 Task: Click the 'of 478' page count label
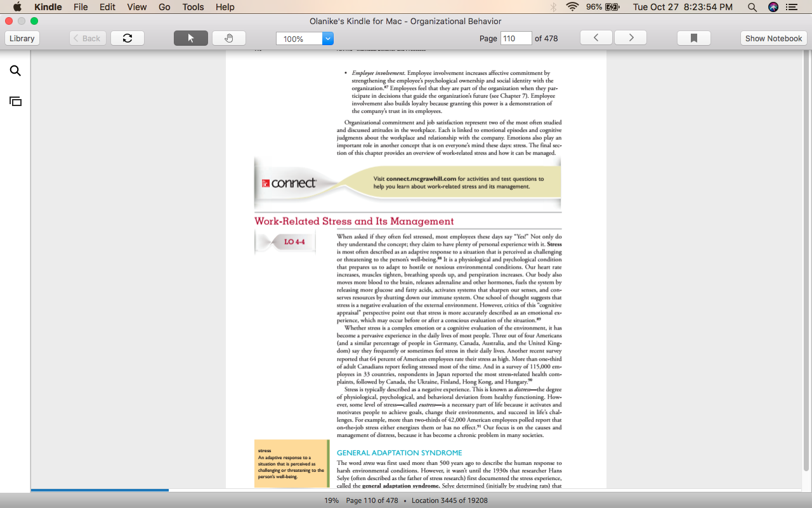pos(546,38)
